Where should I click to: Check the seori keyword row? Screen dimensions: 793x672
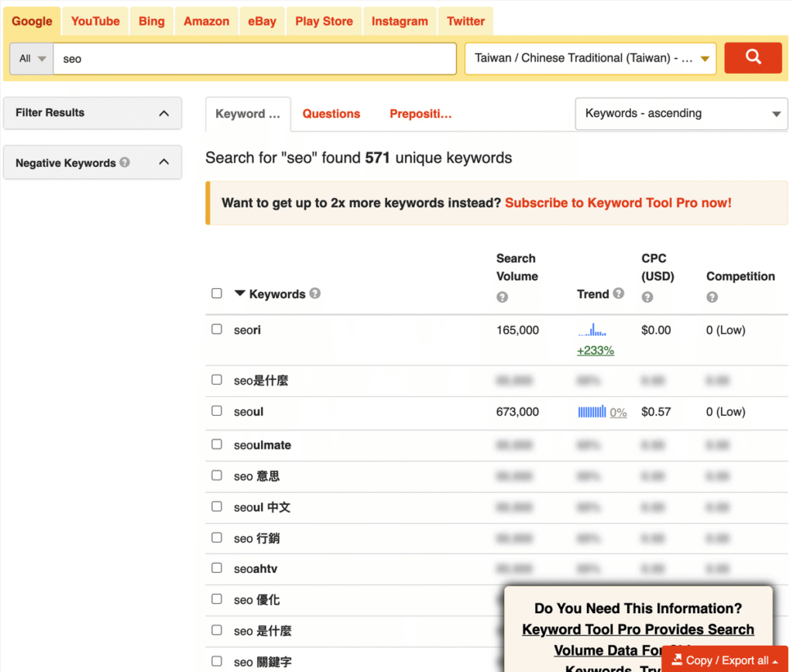217,329
